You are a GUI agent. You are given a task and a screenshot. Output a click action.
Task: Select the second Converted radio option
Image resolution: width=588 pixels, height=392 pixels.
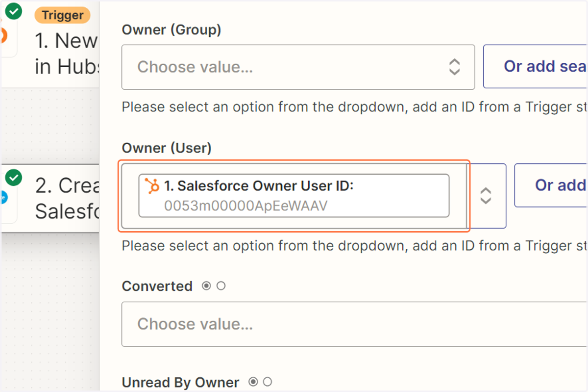[x=221, y=286]
